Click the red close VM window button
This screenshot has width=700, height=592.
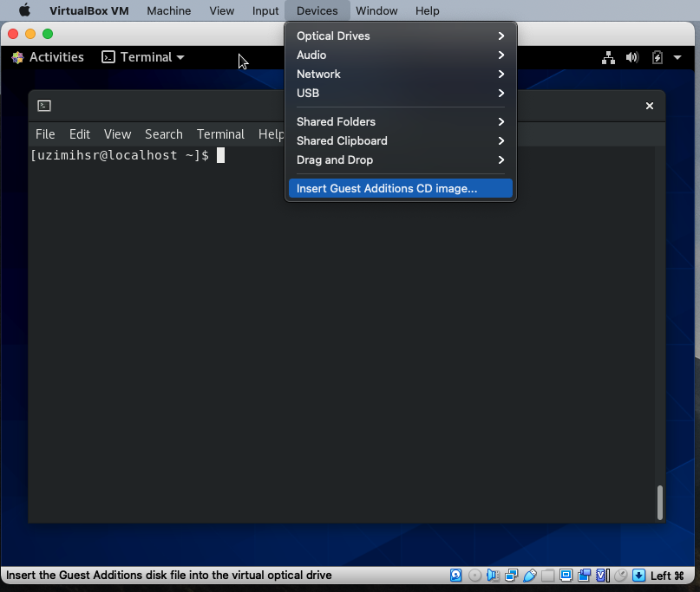13,34
